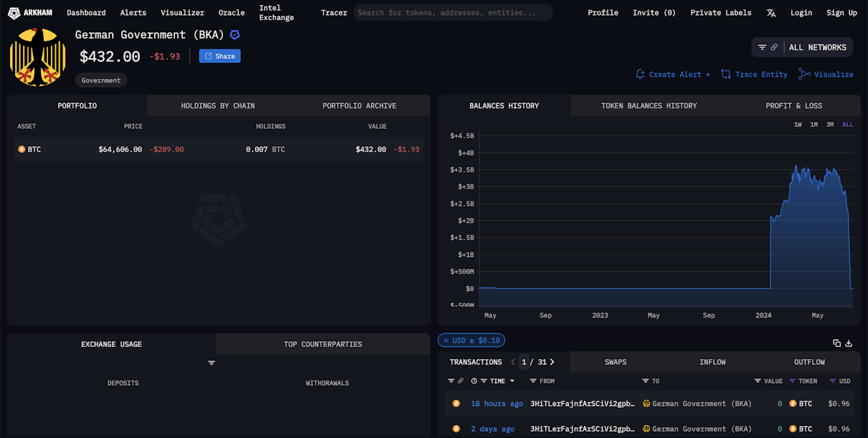Select the ALL chart range

[x=848, y=125]
